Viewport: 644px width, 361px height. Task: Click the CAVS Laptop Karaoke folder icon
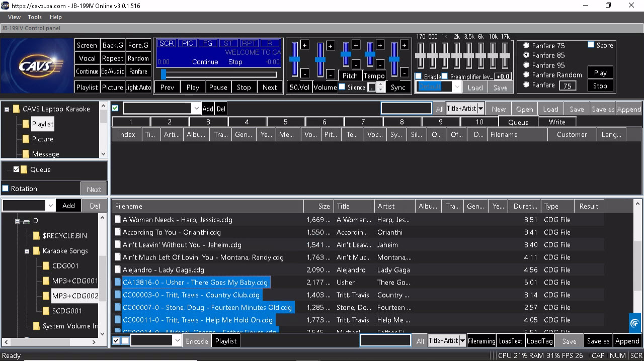(x=16, y=109)
